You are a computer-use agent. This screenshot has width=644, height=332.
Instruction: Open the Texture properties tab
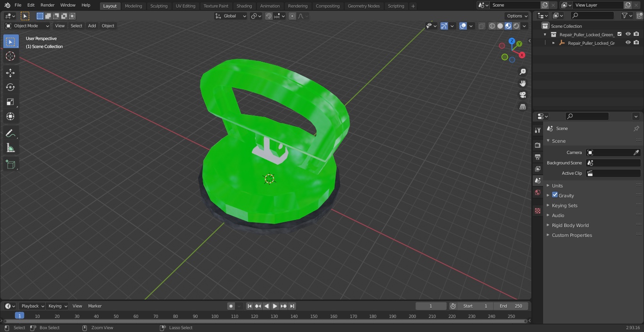click(537, 211)
